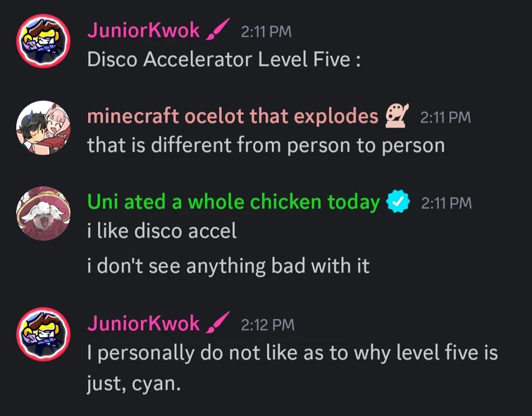Viewport: 532px width, 416px height.
Task: Click the avatar of Uni ated a whole chicken today
Action: click(x=44, y=214)
